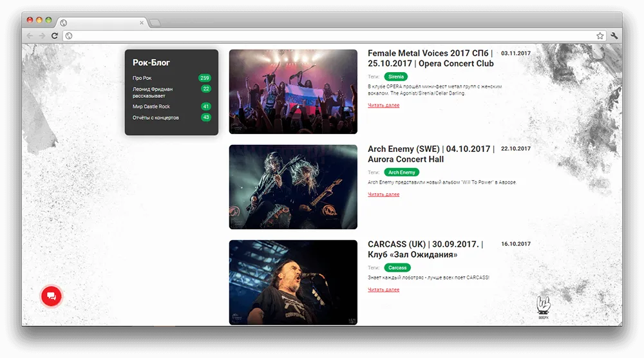Reload the page with refresh icon
644x358 pixels.
[x=55, y=36]
